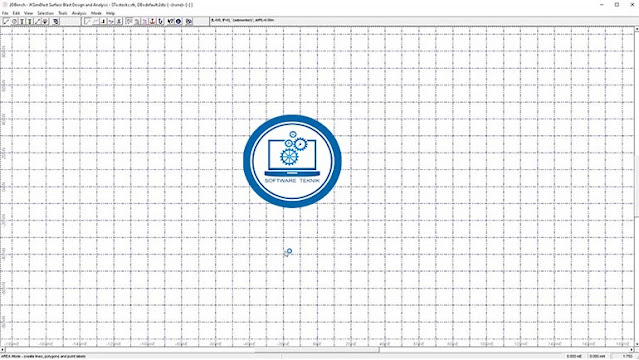
Task: Open the Edit menu
Action: coord(16,13)
